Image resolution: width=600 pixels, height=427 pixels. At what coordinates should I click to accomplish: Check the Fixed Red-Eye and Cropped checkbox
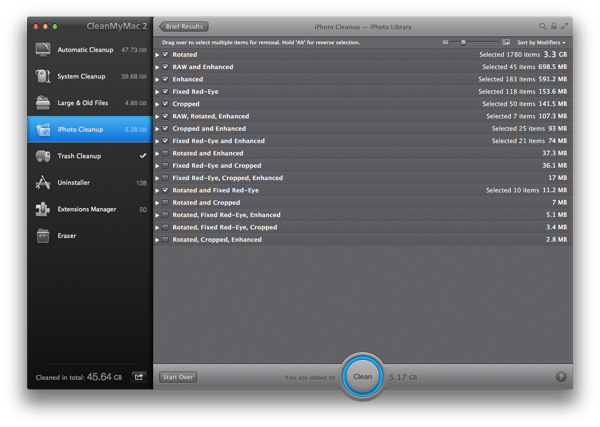(x=165, y=166)
